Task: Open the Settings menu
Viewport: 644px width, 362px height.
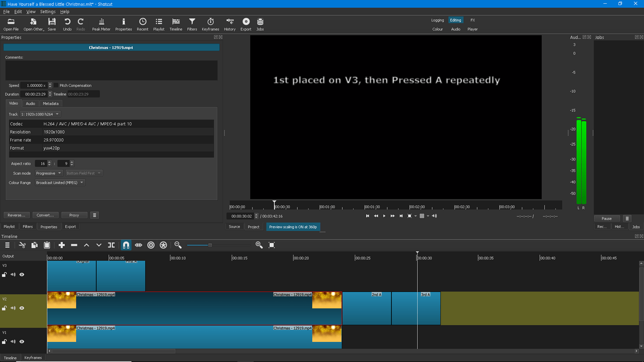Action: click(48, 12)
